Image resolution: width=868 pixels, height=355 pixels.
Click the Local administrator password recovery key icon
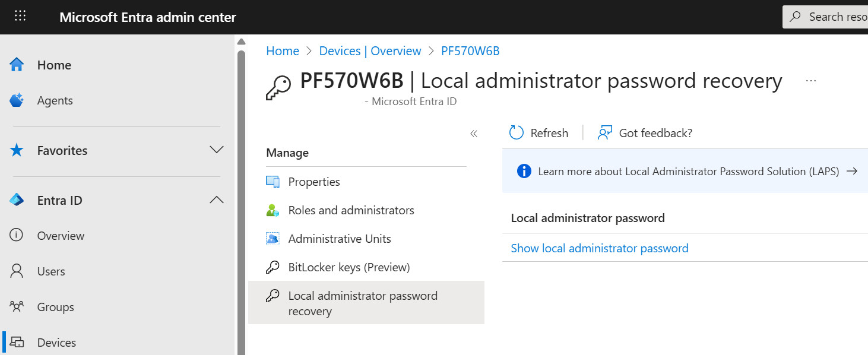point(273,296)
